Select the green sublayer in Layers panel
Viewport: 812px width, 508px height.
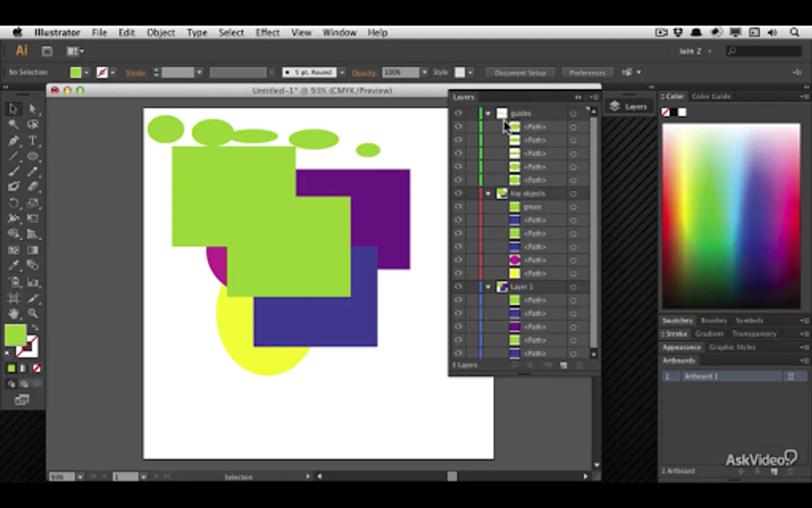pos(532,207)
